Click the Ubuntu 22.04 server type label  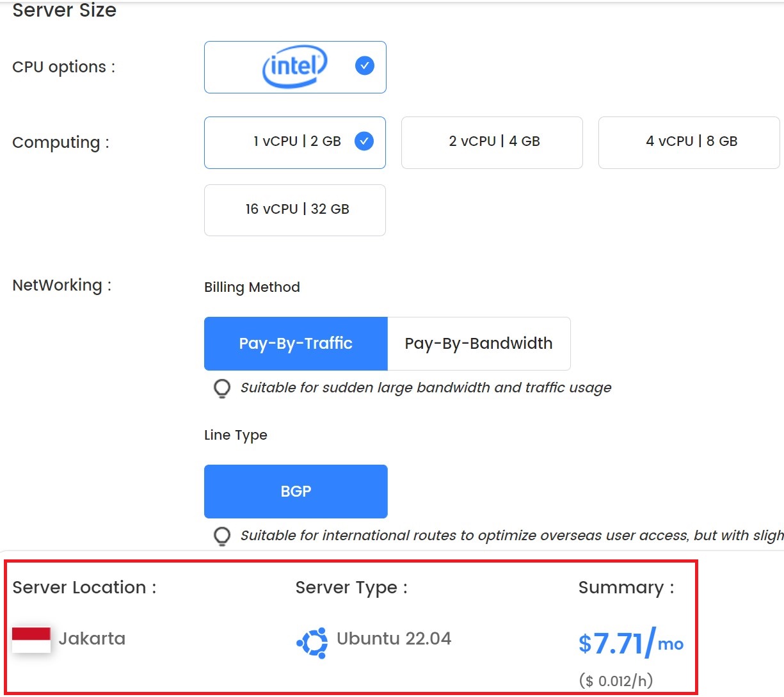(394, 638)
